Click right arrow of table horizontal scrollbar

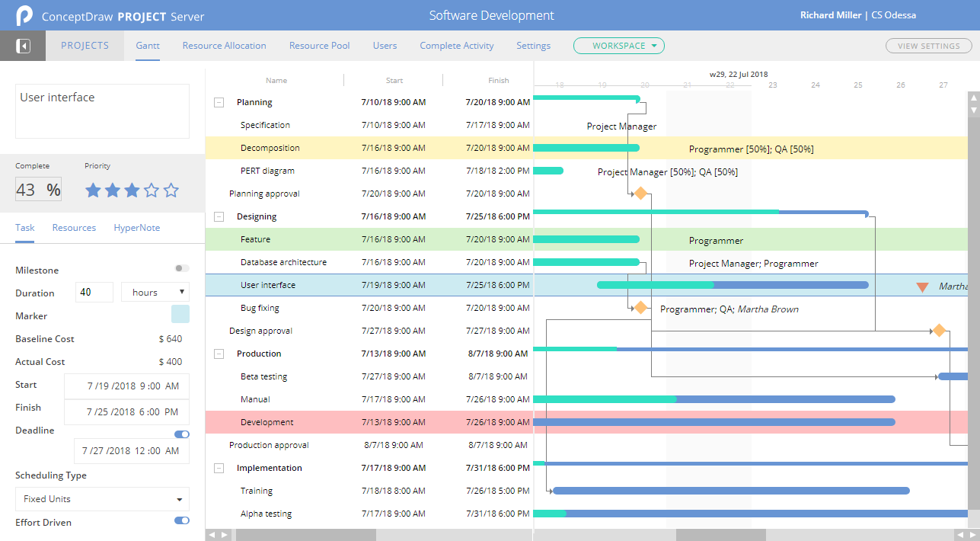225,535
